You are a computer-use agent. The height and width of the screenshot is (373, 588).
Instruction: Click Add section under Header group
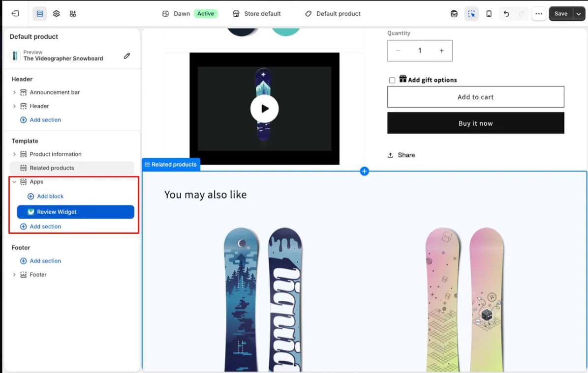pos(40,120)
